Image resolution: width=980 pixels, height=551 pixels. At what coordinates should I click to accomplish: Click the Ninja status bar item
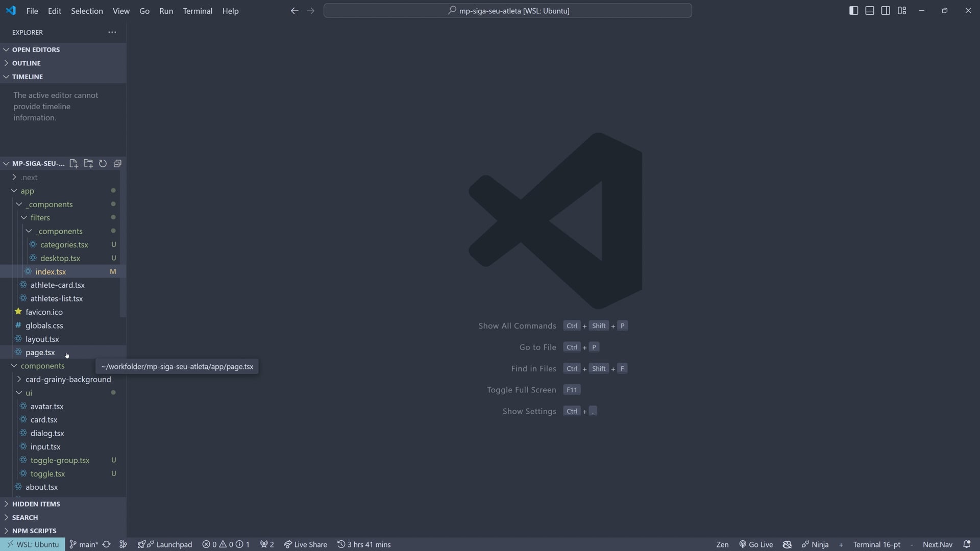coord(815,544)
